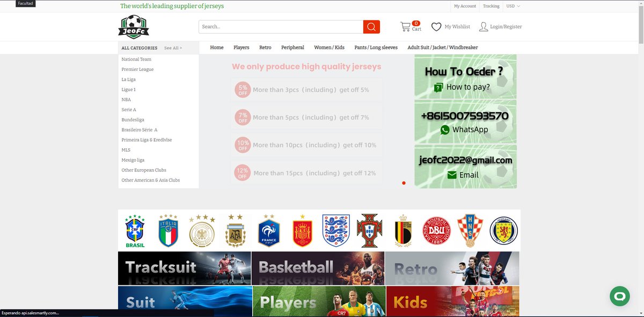Viewport: 644px width, 317px height.
Task: Click the Tracking link
Action: point(491,6)
